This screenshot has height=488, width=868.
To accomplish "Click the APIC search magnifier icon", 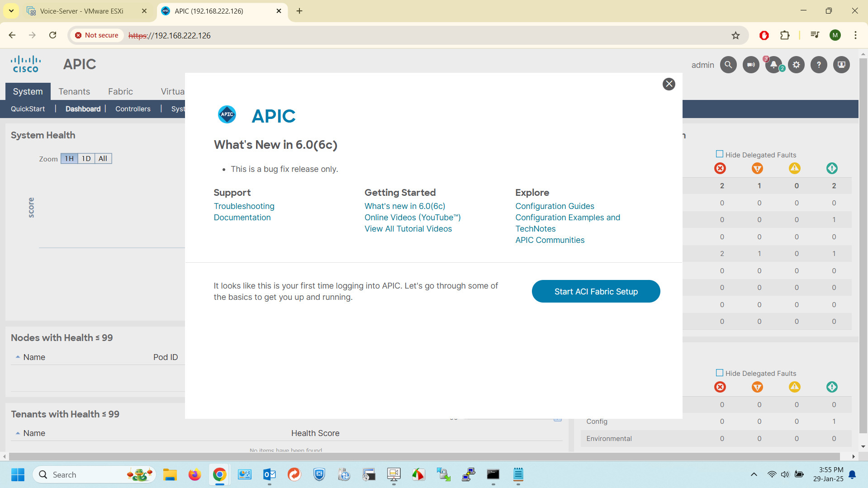I will (728, 65).
